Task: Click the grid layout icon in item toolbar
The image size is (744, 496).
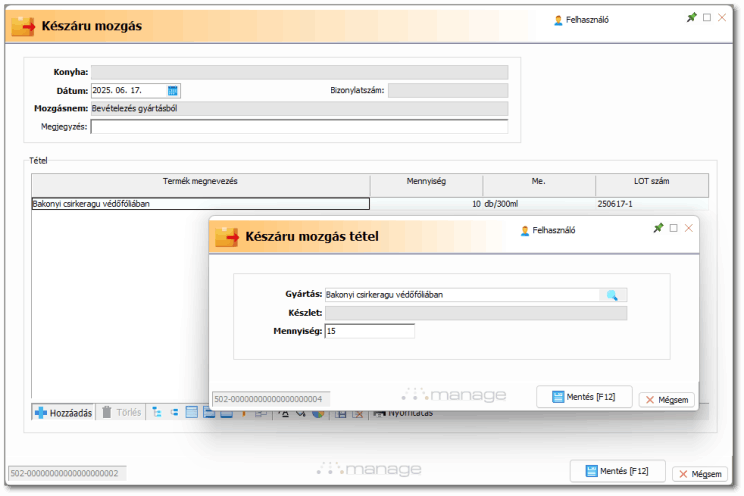Action: pyautogui.click(x=192, y=412)
